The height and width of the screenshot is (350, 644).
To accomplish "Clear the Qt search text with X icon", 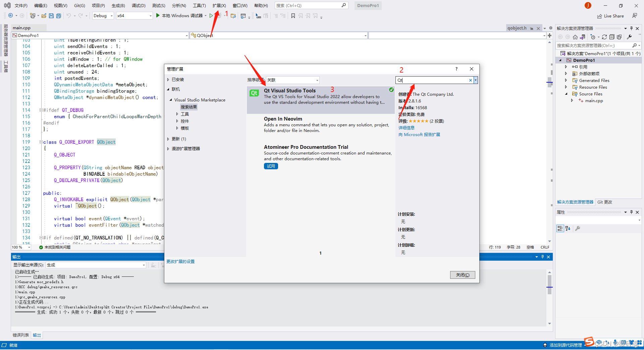I will click(x=470, y=80).
